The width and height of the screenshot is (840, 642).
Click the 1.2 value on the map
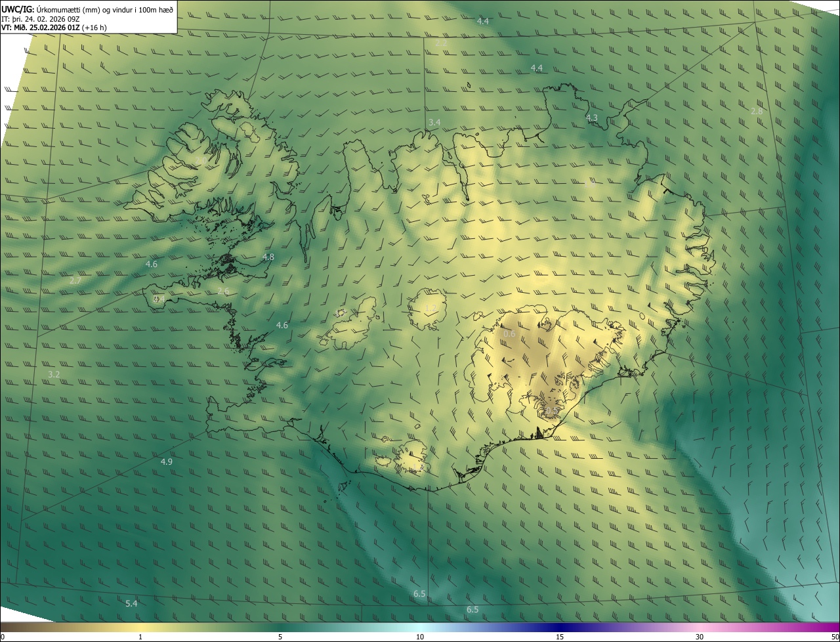430,309
